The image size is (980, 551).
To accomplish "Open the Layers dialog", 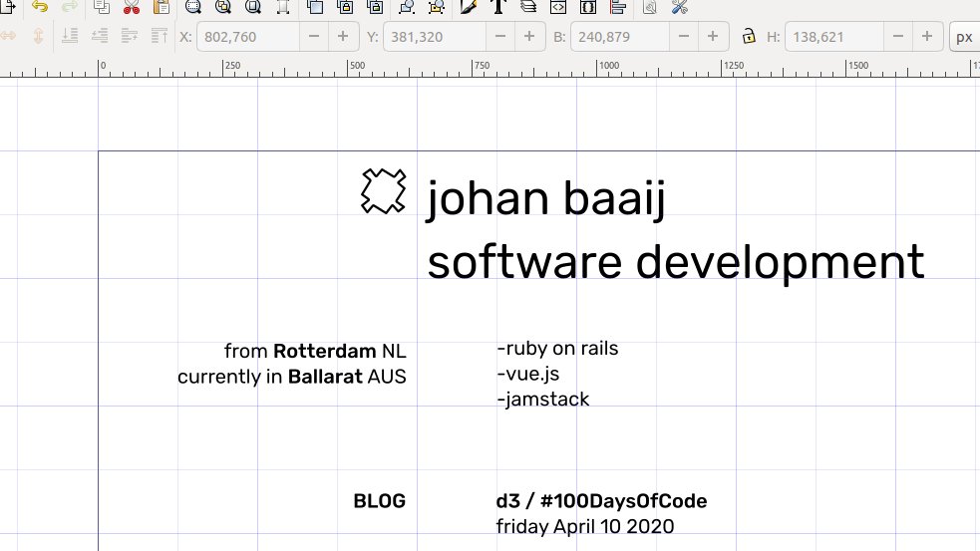I will coord(528,6).
